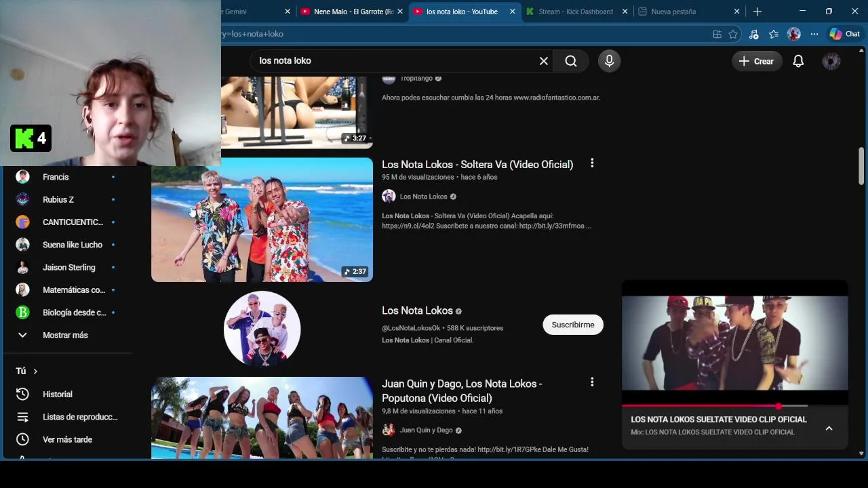Click the Francis channel avatar icon
The image size is (868, 488).
point(22,177)
